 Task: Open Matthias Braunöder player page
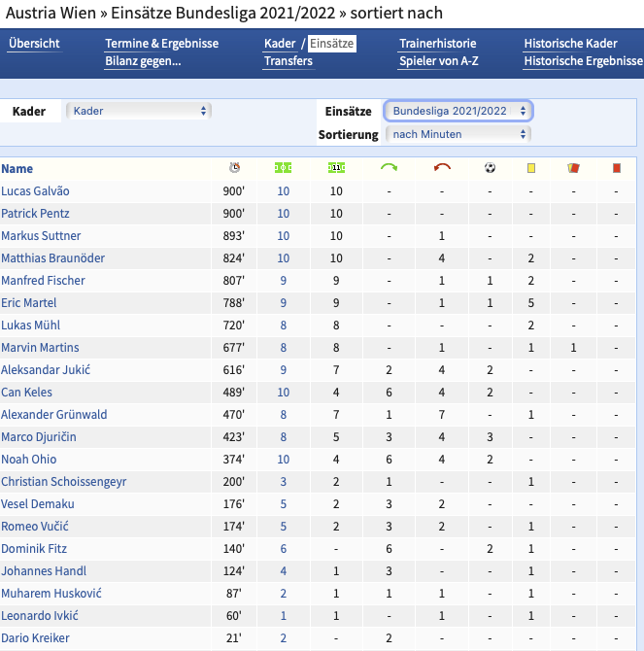[x=52, y=258]
